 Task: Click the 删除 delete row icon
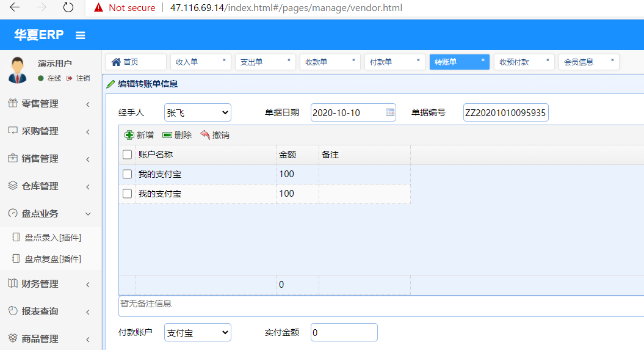coord(167,135)
